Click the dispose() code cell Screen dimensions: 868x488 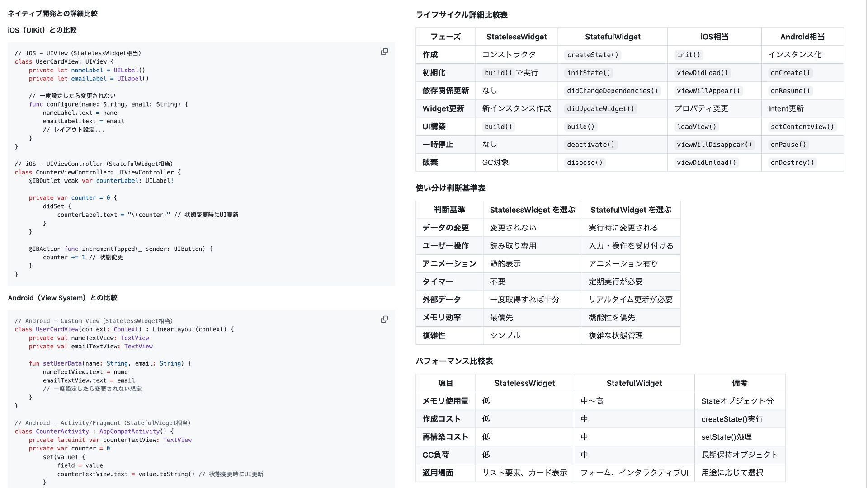click(x=585, y=163)
